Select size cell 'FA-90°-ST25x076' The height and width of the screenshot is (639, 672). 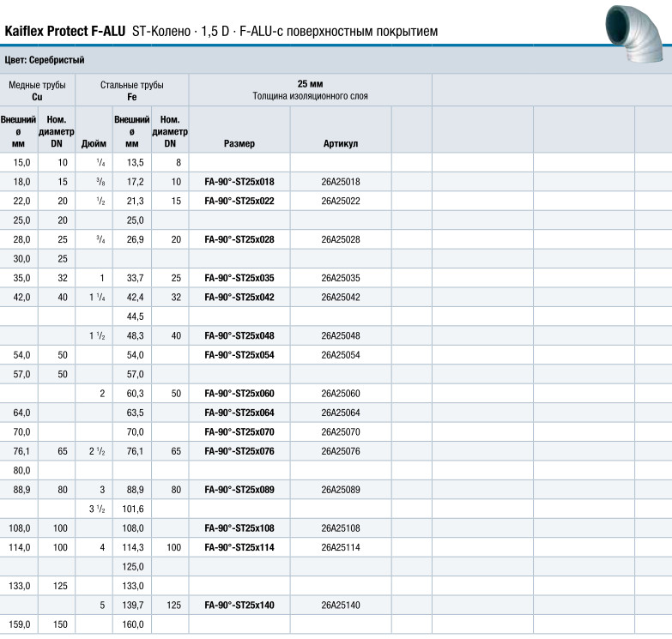tap(239, 451)
